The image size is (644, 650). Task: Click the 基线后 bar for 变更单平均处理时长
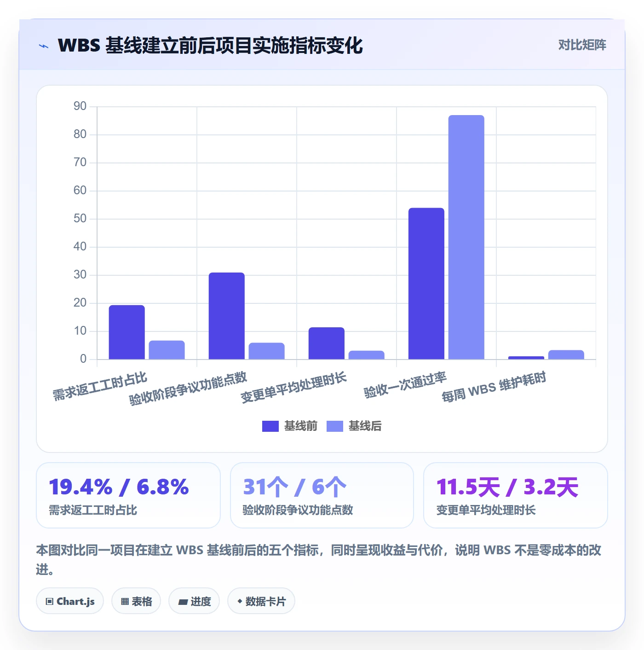pos(367,355)
